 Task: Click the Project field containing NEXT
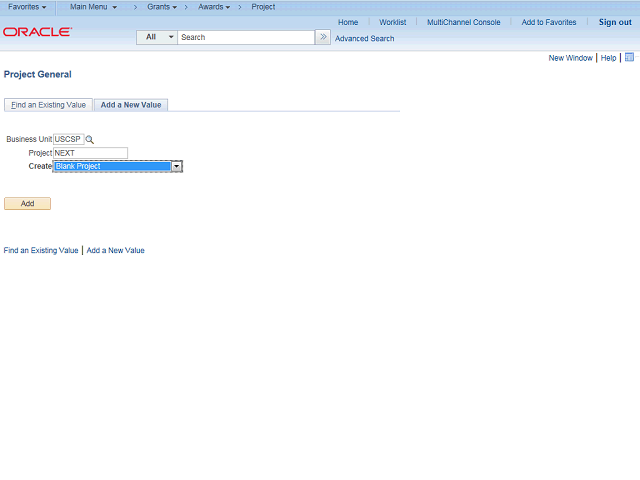[x=90, y=153]
